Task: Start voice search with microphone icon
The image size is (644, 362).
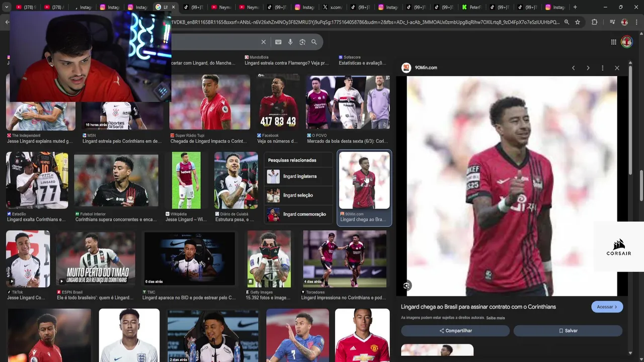Action: click(290, 42)
